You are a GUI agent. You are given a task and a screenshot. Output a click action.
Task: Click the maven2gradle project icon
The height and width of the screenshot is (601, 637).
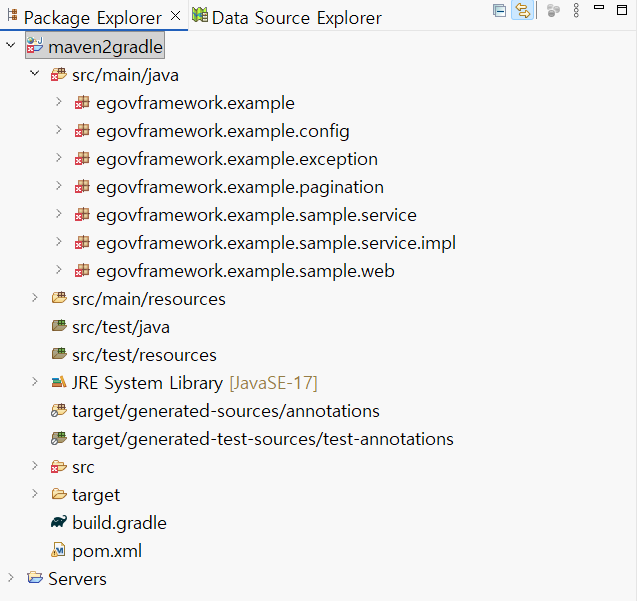pyautogui.click(x=35, y=47)
